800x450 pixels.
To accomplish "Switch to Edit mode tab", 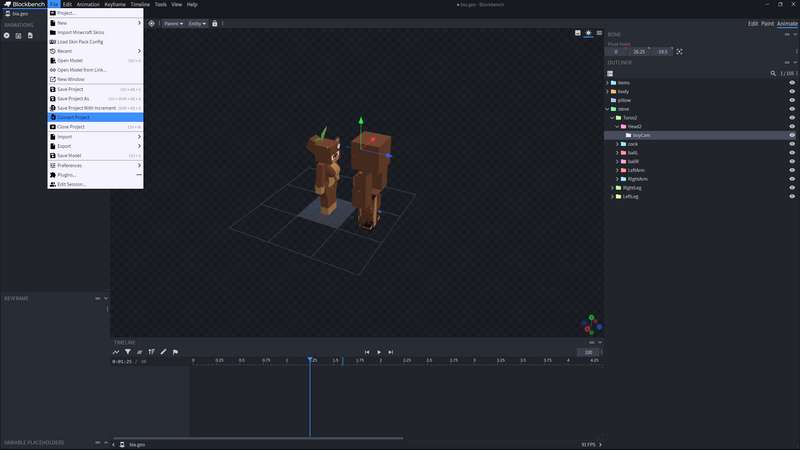I will 753,23.
